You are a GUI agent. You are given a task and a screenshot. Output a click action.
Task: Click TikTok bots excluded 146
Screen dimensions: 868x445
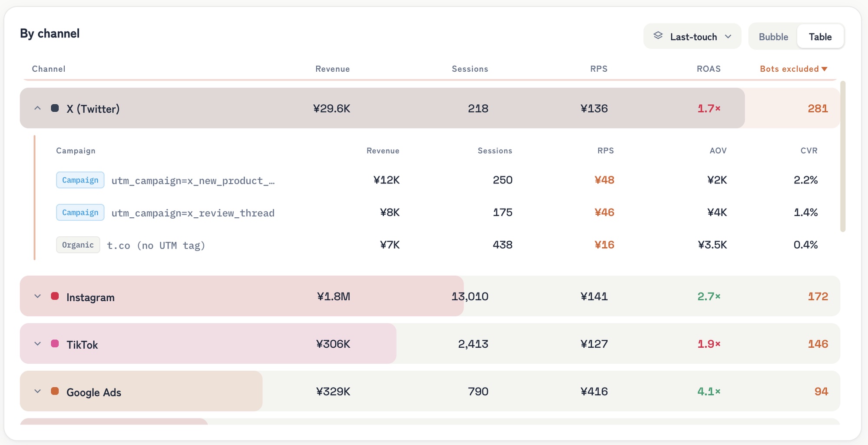click(x=818, y=344)
